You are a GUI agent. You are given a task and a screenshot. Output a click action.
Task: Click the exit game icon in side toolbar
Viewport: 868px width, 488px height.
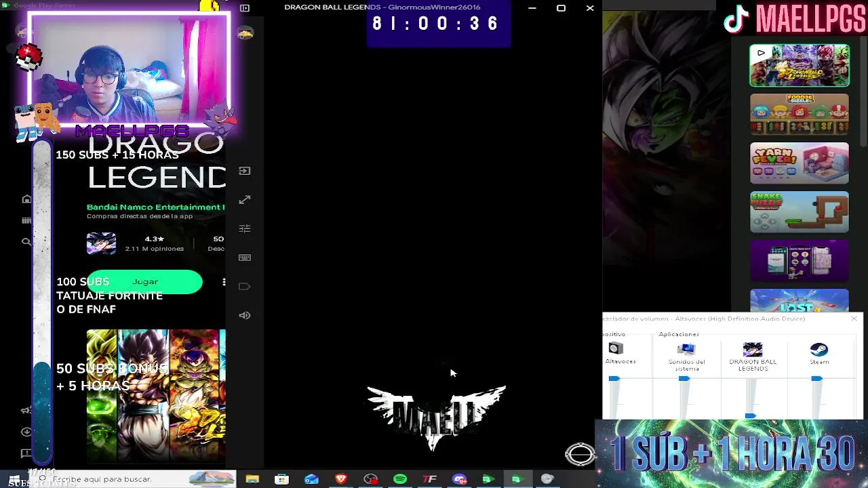[245, 171]
